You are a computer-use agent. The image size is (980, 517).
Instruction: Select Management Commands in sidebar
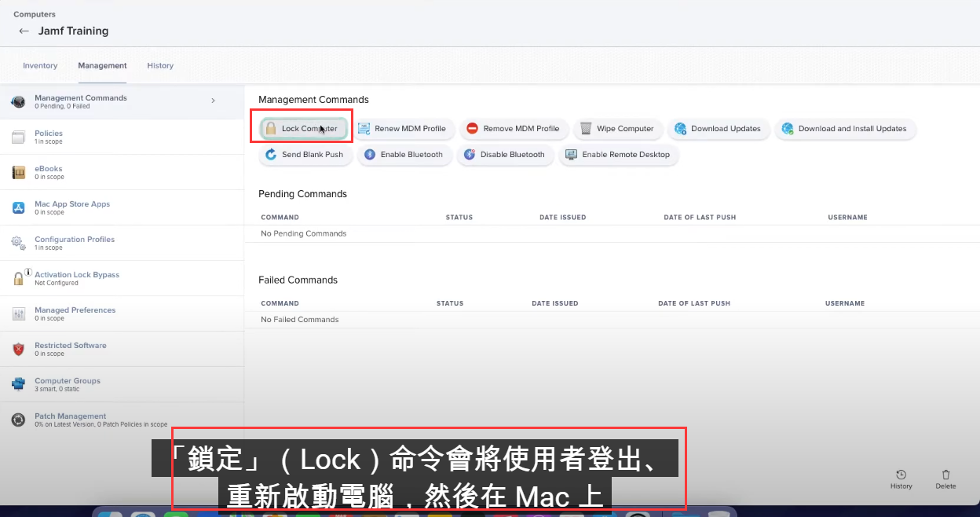point(122,101)
